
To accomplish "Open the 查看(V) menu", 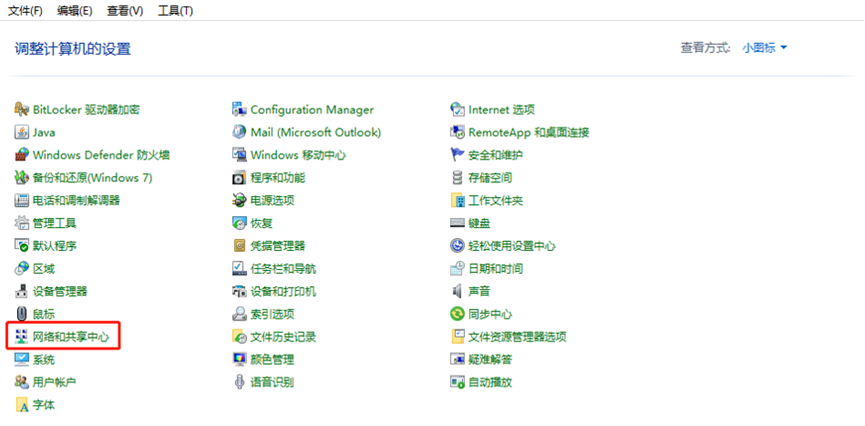I will click(126, 11).
